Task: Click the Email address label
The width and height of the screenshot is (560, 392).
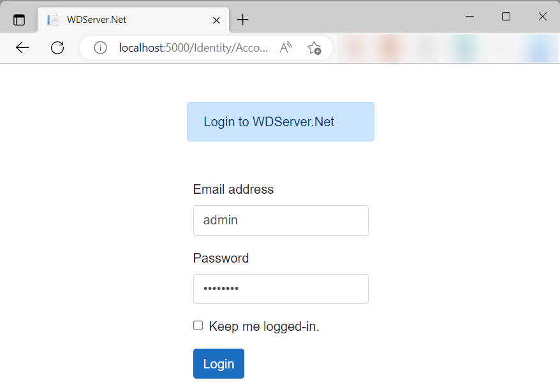Action: (x=233, y=189)
